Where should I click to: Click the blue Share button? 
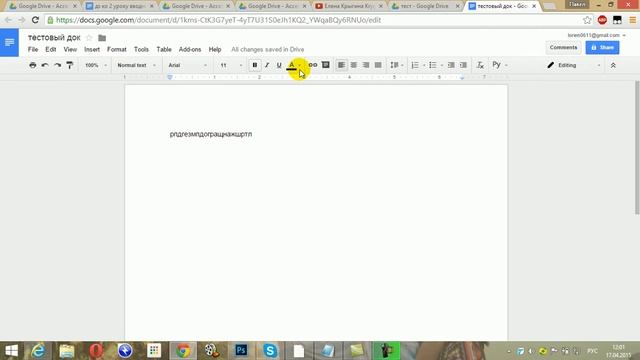(602, 47)
